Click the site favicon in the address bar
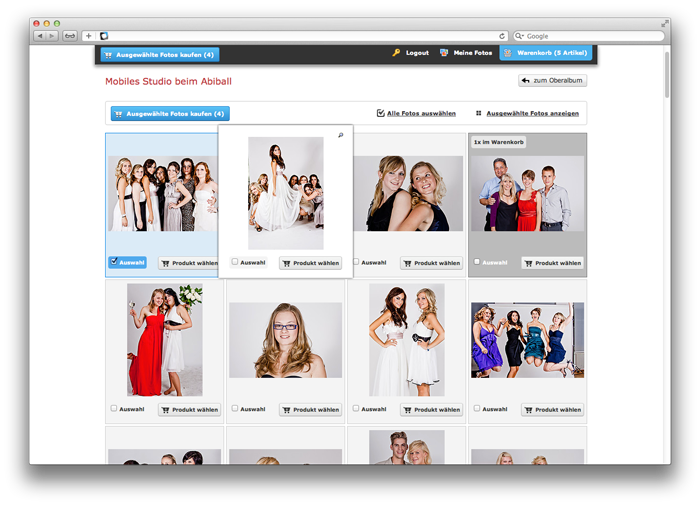The width and height of the screenshot is (700, 505). tap(104, 36)
